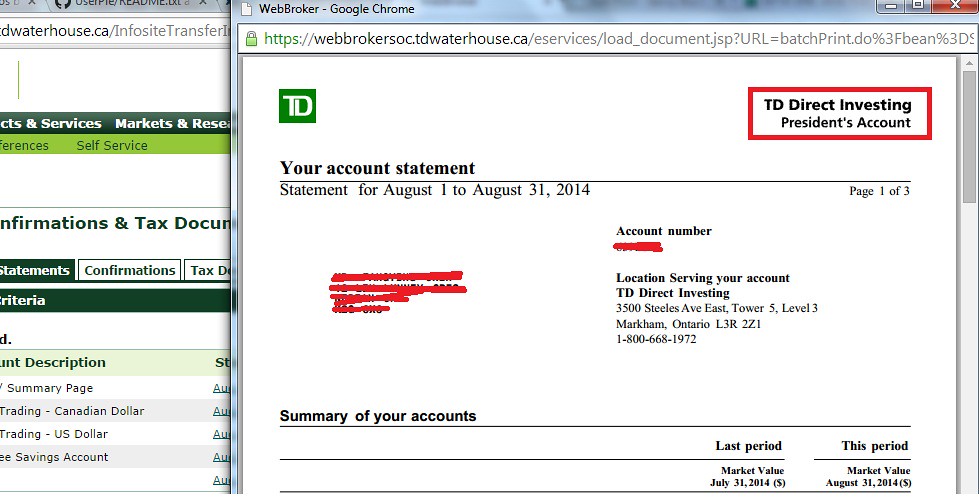Viewport: 979px width, 497px height.
Task: Open the Statements tab
Action: [35, 270]
